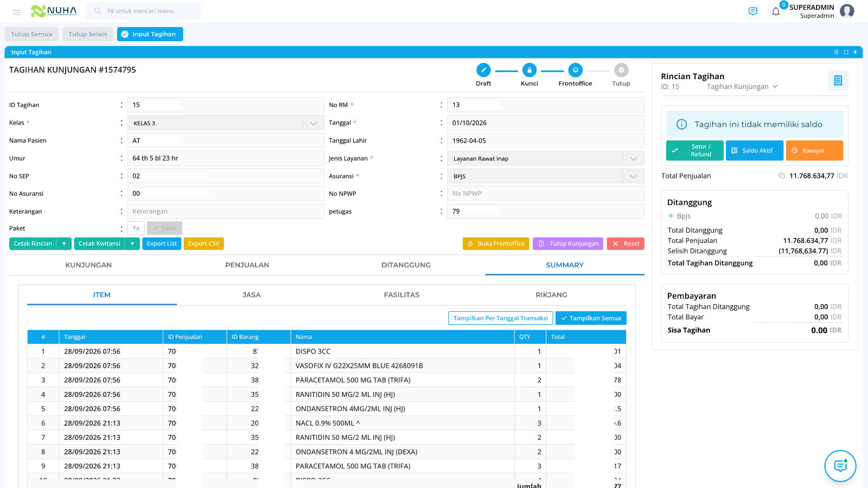Click the Draft step pencil icon

pos(483,70)
